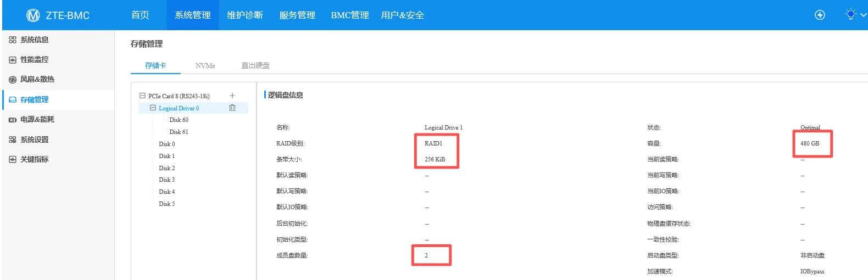Go to 风扇&散热 page
This screenshot has height=280, width=868.
37,79
